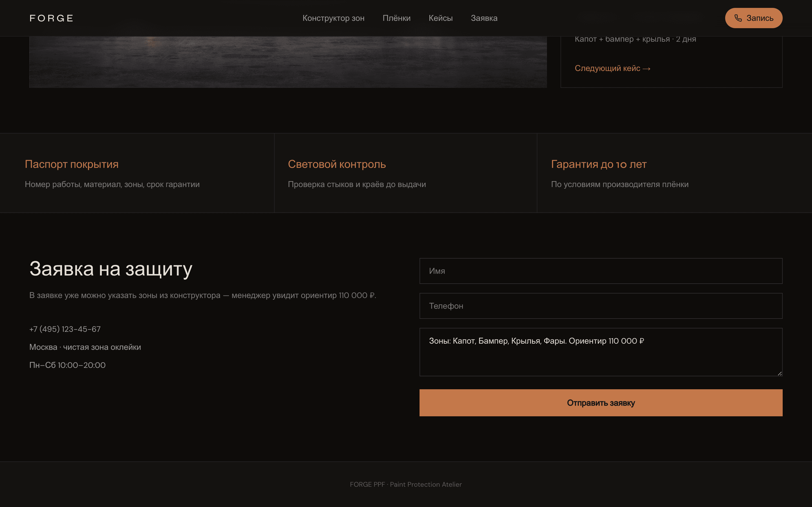The width and height of the screenshot is (812, 507).
Task: Select the Световой контроль card heading
Action: pyautogui.click(x=337, y=164)
